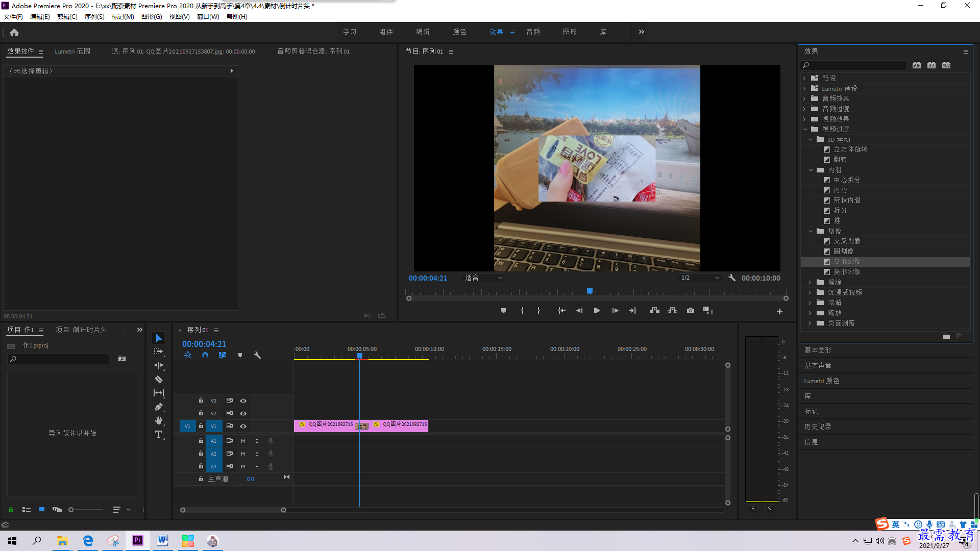980x551 pixels.
Task: Click the Extract button
Action: point(672,311)
